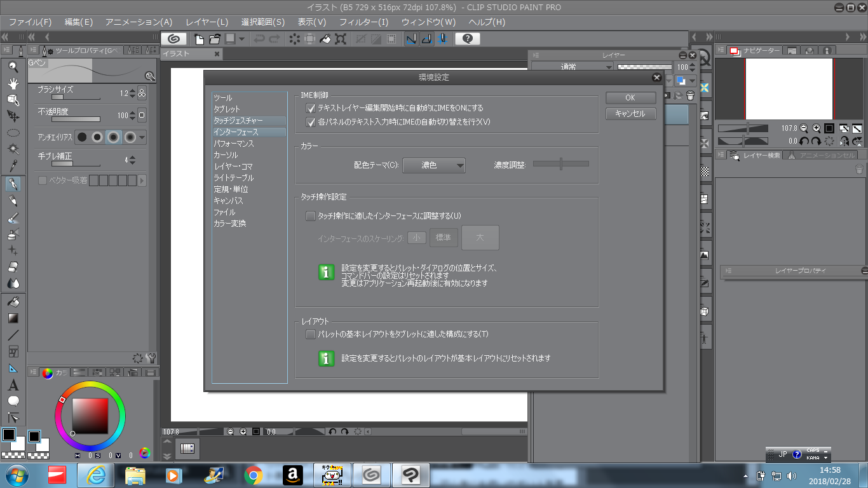Viewport: 868px width, 488px height.
Task: Select the レイヤー・コマ preferences category
Action: 234,166
